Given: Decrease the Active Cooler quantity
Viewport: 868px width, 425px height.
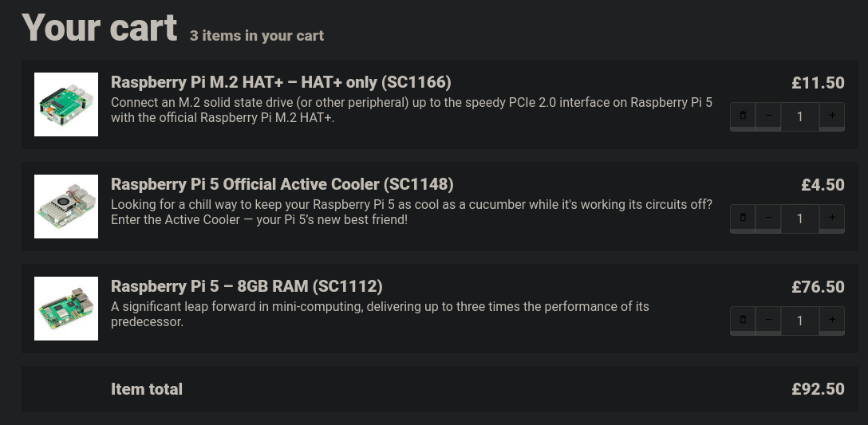Looking at the screenshot, I should pyautogui.click(x=768, y=218).
